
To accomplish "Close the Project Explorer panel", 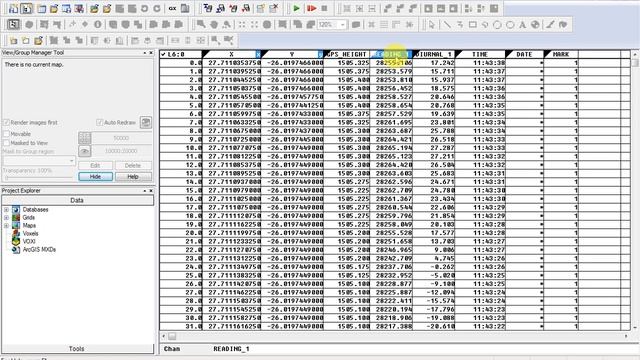I will coord(151,191).
